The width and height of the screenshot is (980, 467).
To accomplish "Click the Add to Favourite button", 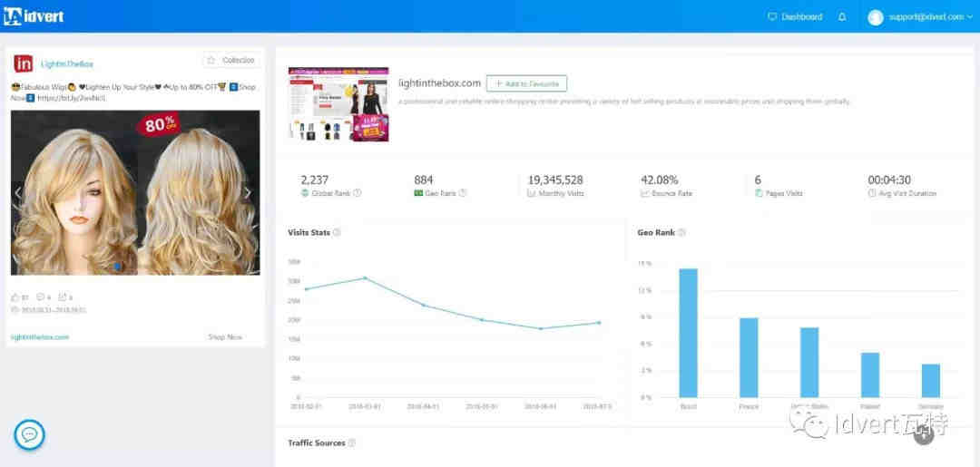I will (527, 83).
